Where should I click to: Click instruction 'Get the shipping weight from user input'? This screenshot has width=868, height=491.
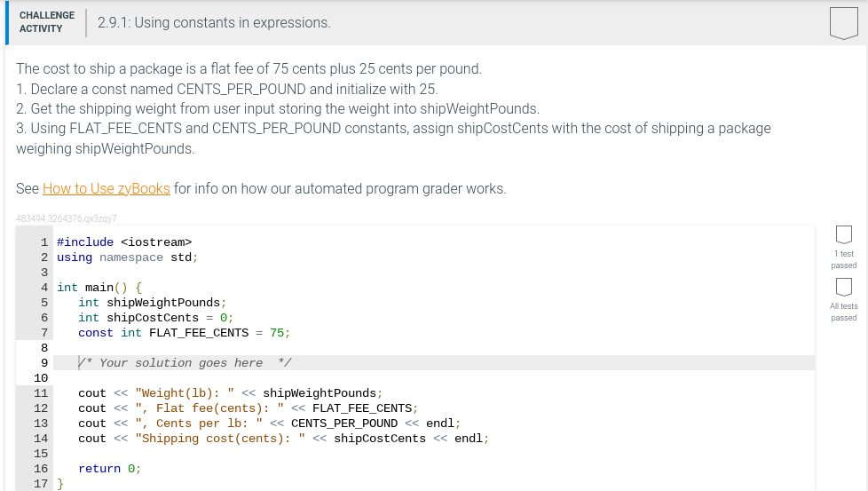(278, 108)
